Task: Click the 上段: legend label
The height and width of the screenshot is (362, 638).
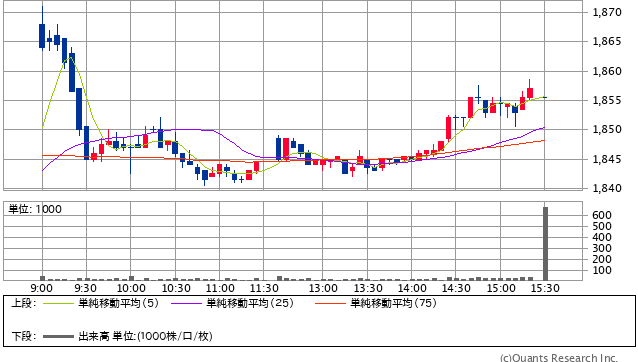Action: pyautogui.click(x=24, y=303)
